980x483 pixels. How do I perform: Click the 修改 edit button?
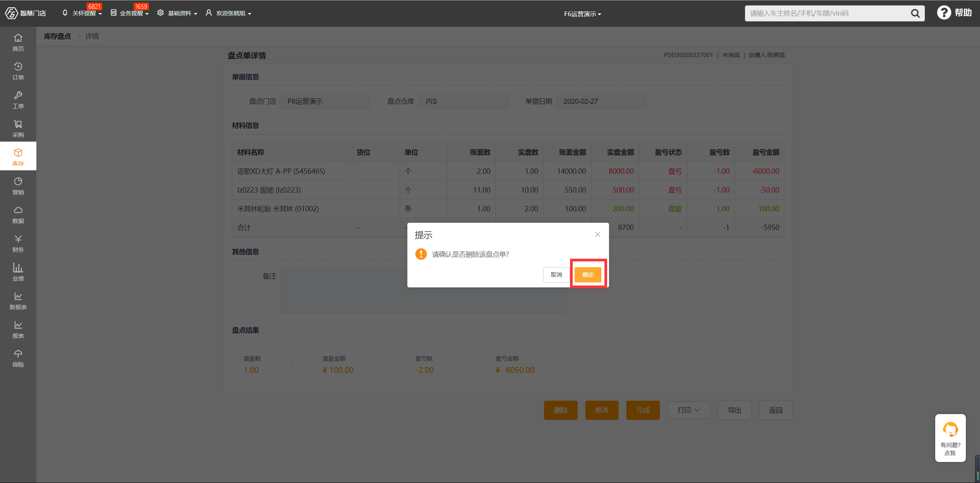click(602, 410)
